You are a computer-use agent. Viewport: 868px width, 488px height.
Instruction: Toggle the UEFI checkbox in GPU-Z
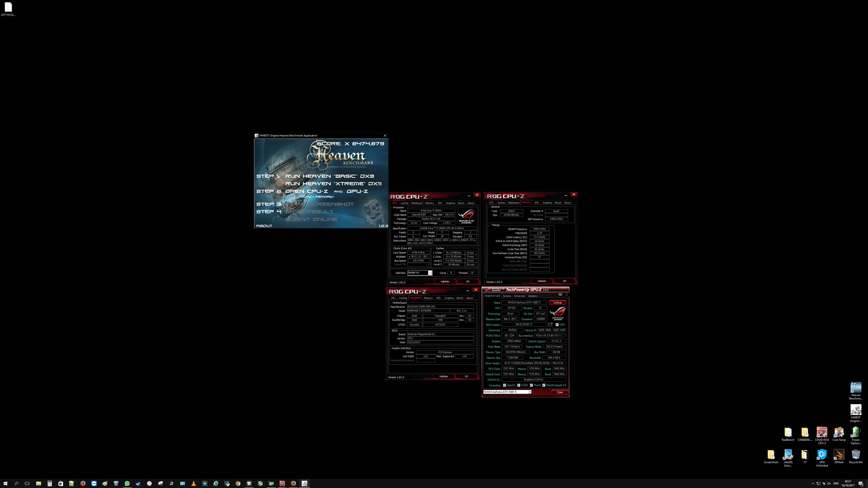tap(557, 325)
